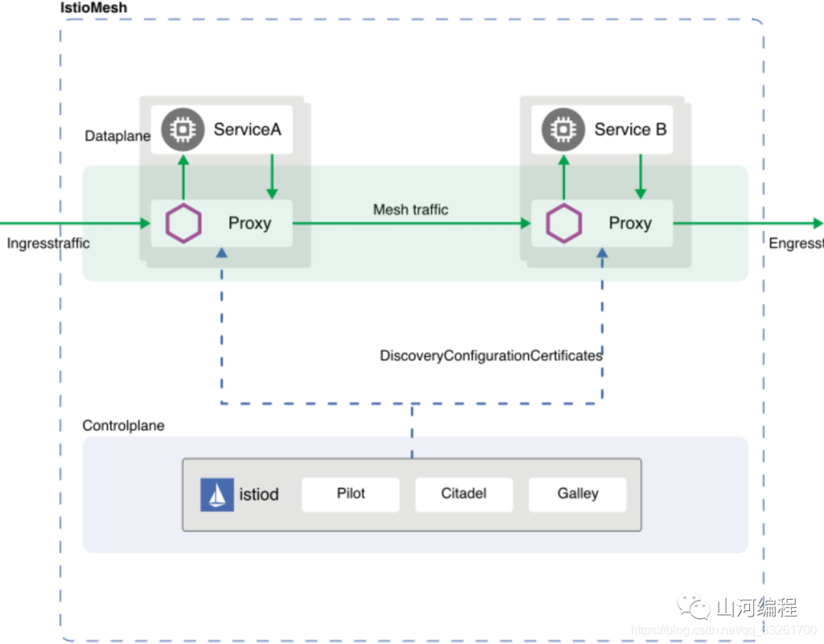Select the Galley component box
824x644 pixels.
tap(578, 494)
